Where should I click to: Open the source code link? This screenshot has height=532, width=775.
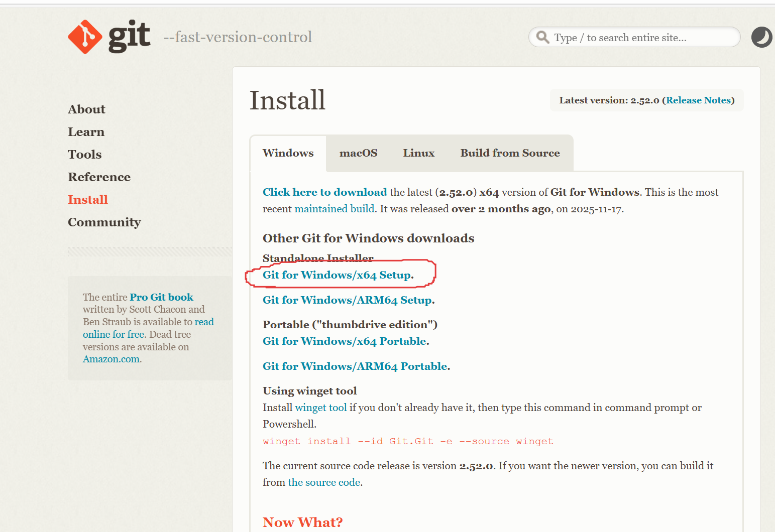coord(324,482)
